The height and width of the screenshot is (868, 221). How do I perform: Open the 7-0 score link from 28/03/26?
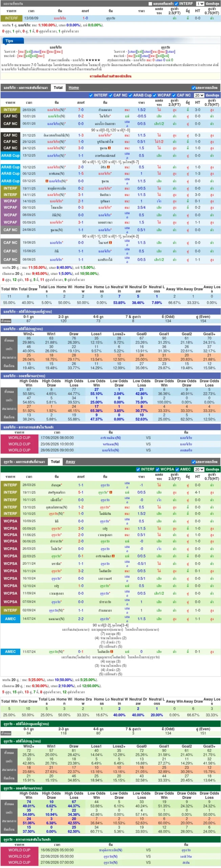pyautogui.click(x=81, y=110)
